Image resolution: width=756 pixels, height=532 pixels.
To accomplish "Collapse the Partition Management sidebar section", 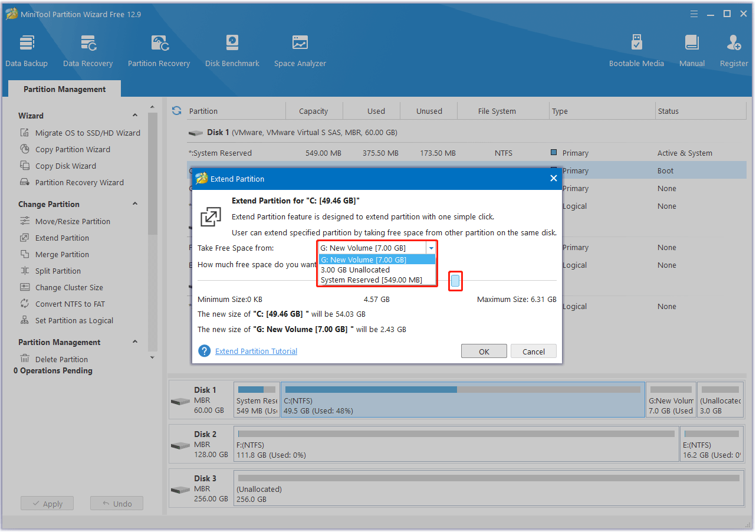I will coord(134,342).
